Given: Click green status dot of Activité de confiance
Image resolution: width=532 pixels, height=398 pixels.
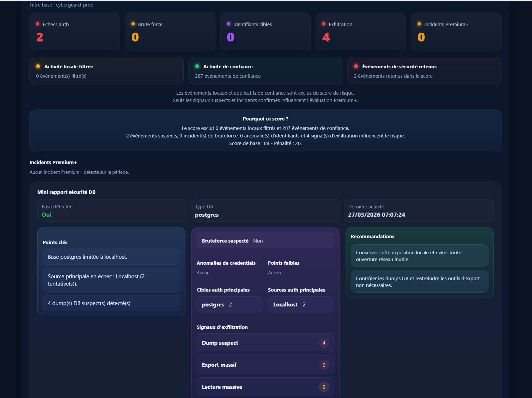Looking at the screenshot, I should coord(197,66).
